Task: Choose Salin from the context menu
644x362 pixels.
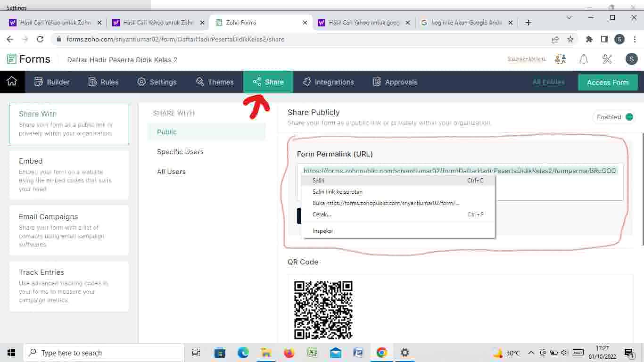Action: (x=398, y=181)
